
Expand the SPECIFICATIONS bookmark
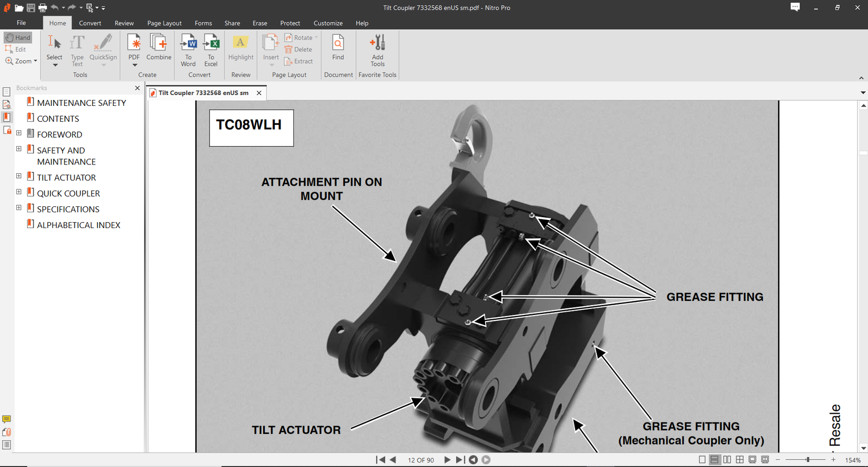pos(18,207)
